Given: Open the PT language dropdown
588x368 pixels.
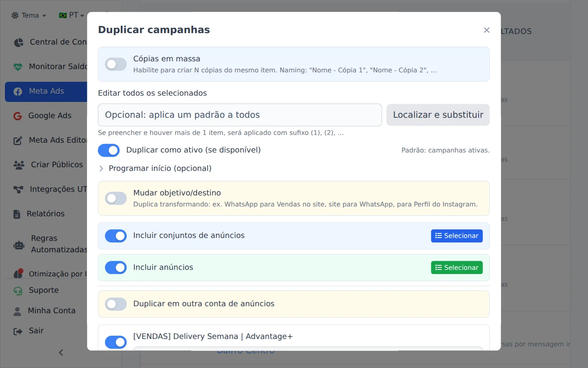Looking at the screenshot, I should pos(71,16).
